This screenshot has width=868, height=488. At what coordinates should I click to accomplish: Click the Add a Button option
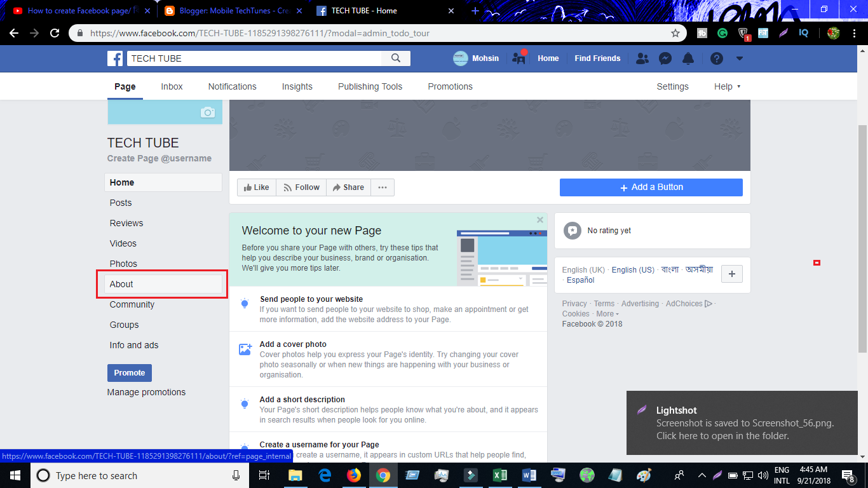pyautogui.click(x=651, y=187)
